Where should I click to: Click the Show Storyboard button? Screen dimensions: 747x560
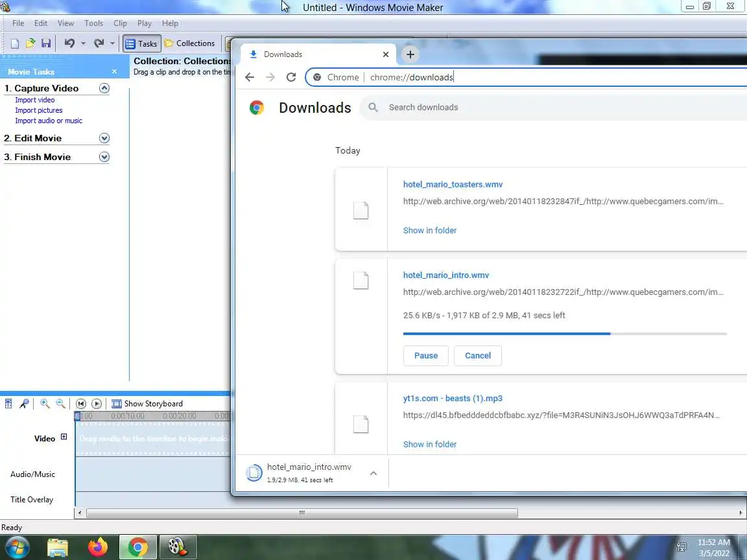click(147, 404)
